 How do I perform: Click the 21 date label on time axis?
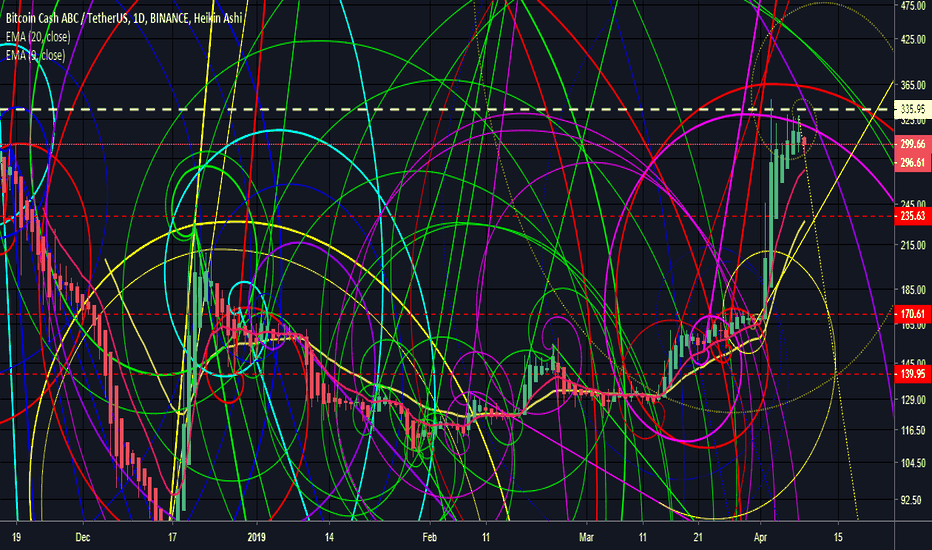(698, 538)
